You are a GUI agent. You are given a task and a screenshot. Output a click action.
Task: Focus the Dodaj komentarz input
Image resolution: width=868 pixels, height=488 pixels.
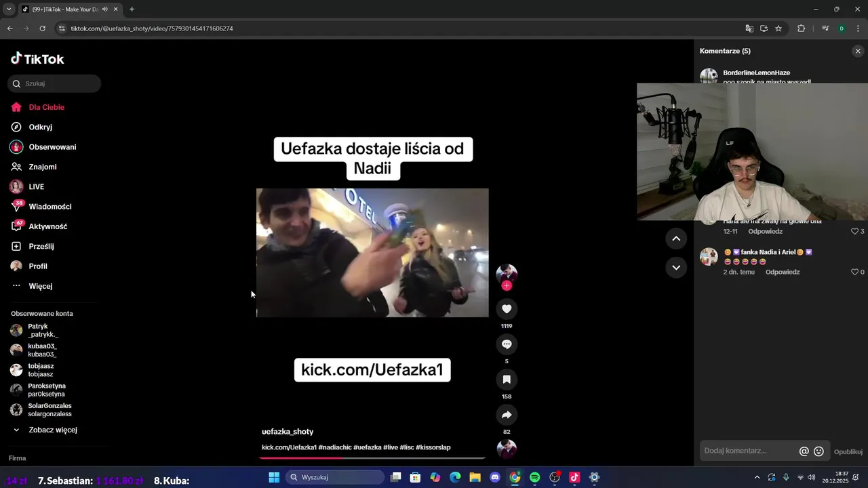[x=748, y=451]
